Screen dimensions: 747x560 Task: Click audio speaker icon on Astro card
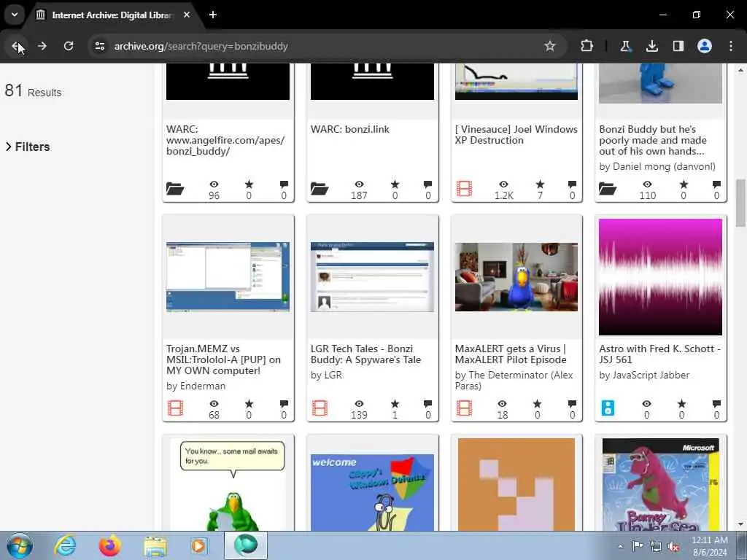(608, 408)
